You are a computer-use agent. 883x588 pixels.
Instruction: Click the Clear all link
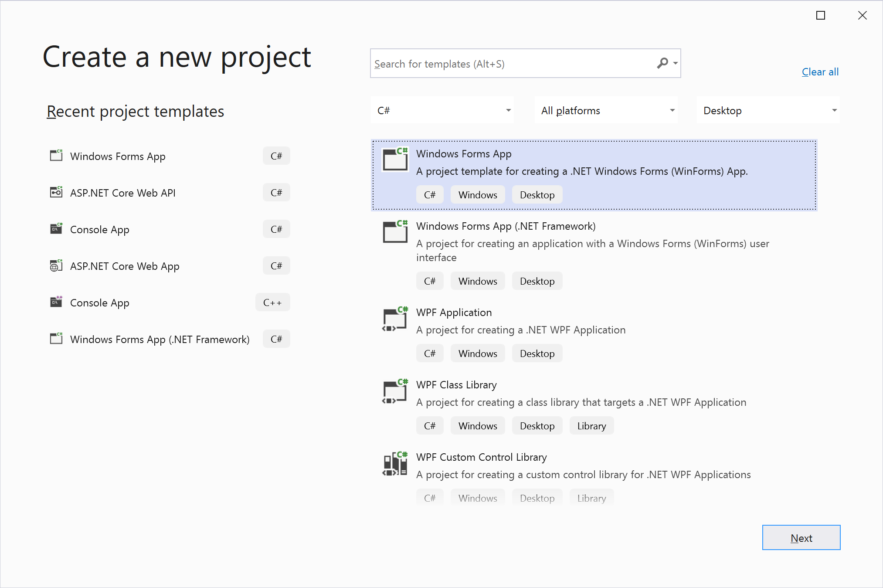click(820, 72)
